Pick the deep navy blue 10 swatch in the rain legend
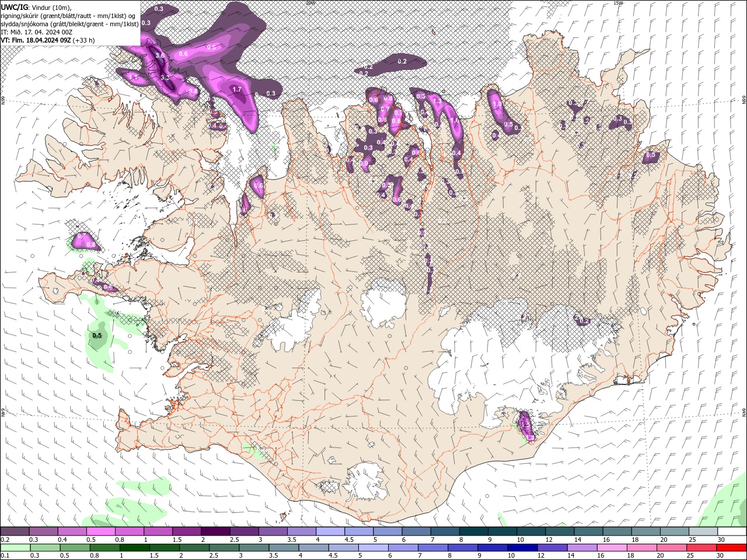This screenshot has width=747, height=560. click(x=522, y=548)
